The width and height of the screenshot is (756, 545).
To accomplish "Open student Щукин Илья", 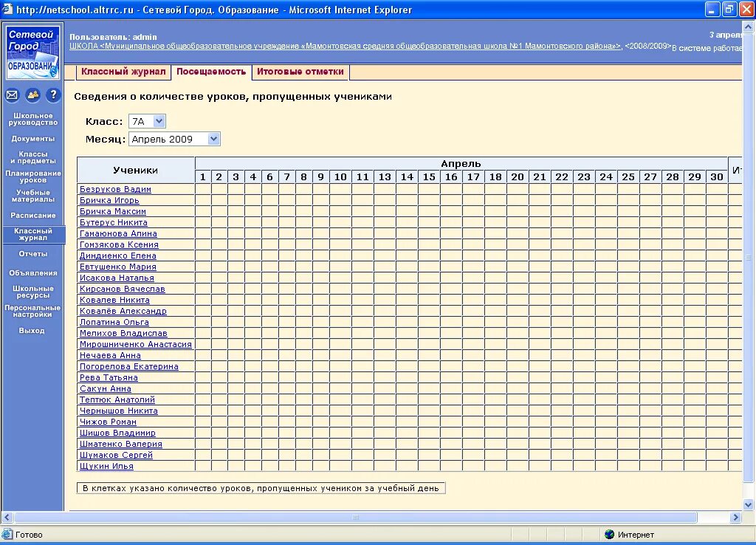I will (106, 467).
